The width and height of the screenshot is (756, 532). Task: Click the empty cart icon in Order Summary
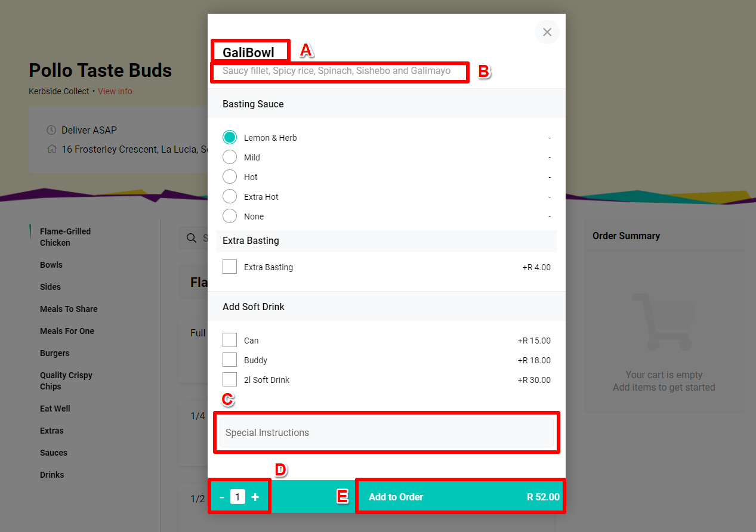(664, 321)
